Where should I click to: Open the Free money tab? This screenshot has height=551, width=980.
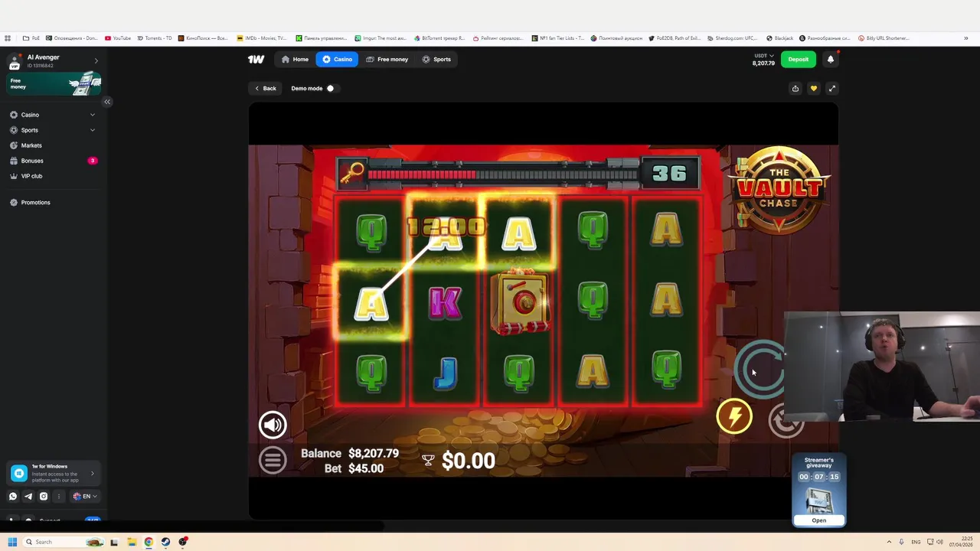(387, 59)
